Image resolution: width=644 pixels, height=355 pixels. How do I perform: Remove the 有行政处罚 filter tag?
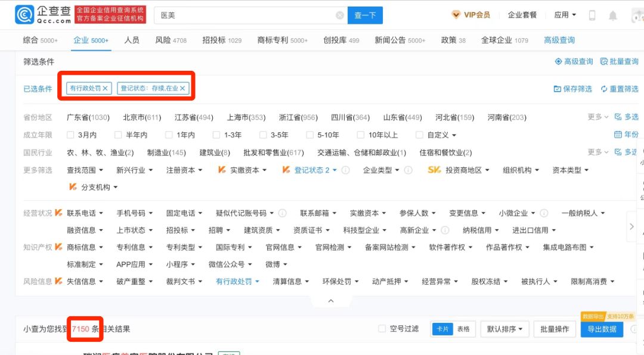click(x=106, y=88)
